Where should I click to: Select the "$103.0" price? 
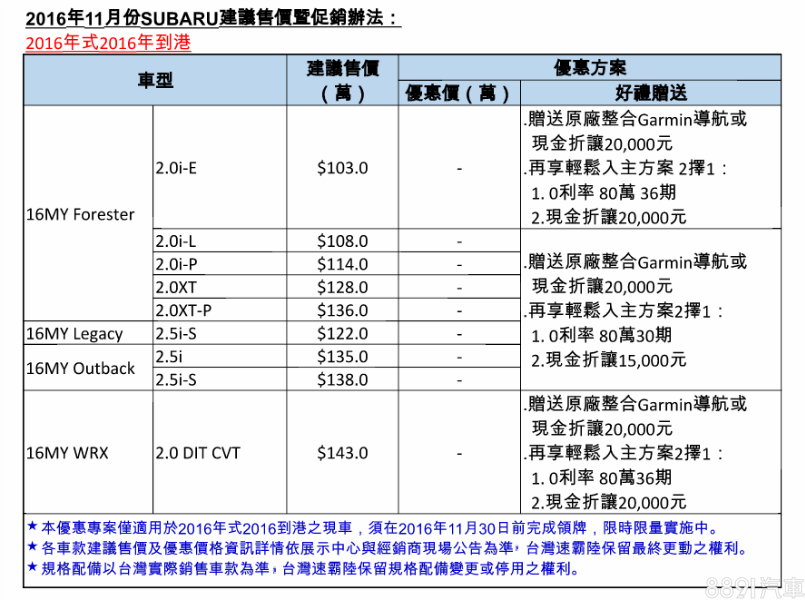click(x=342, y=168)
